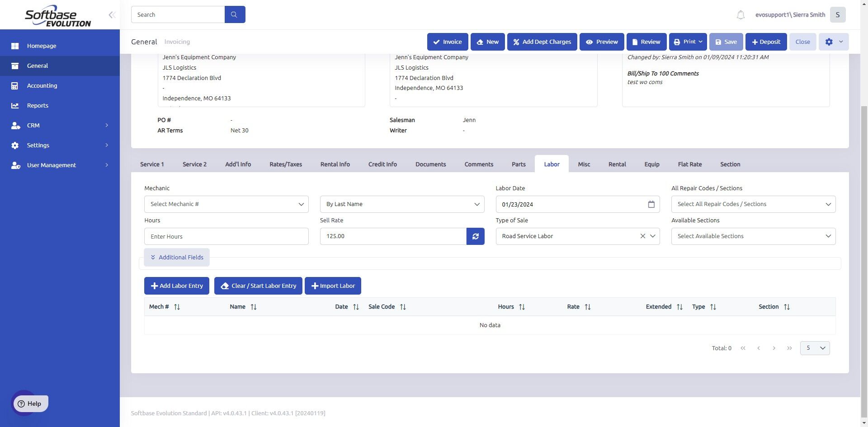Screen dimensions: 868x427
Task: Go to next page of labor table
Action: pos(774,348)
